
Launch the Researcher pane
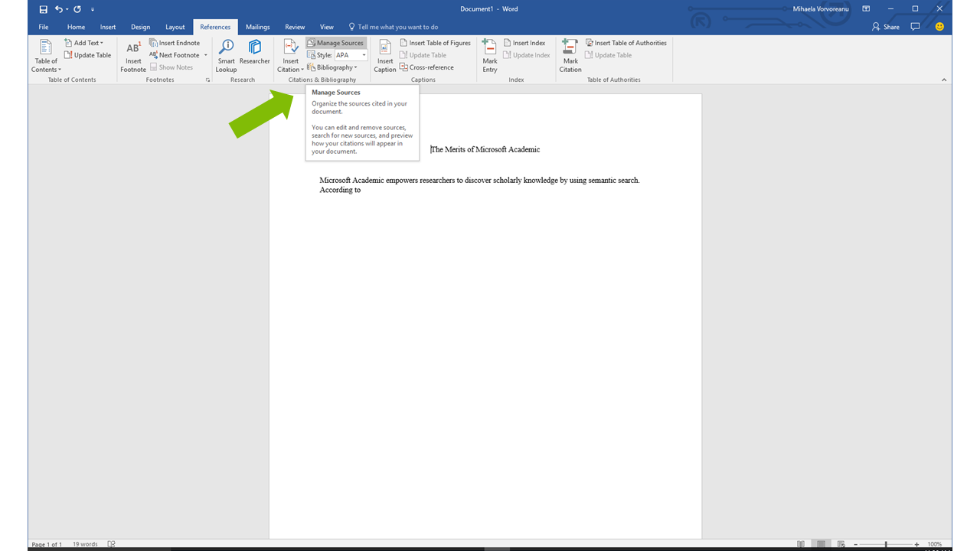point(254,52)
